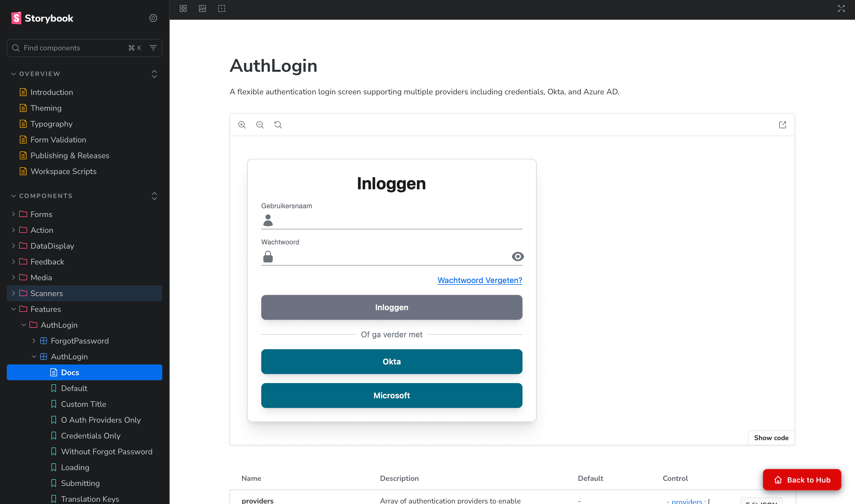Click the user icon in Gebruikersnaam field
Viewport: 855px width, 504px height.
point(268,220)
